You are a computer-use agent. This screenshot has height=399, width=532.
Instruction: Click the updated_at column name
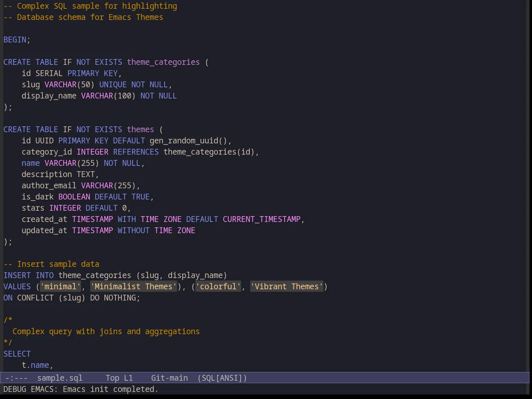click(44, 230)
